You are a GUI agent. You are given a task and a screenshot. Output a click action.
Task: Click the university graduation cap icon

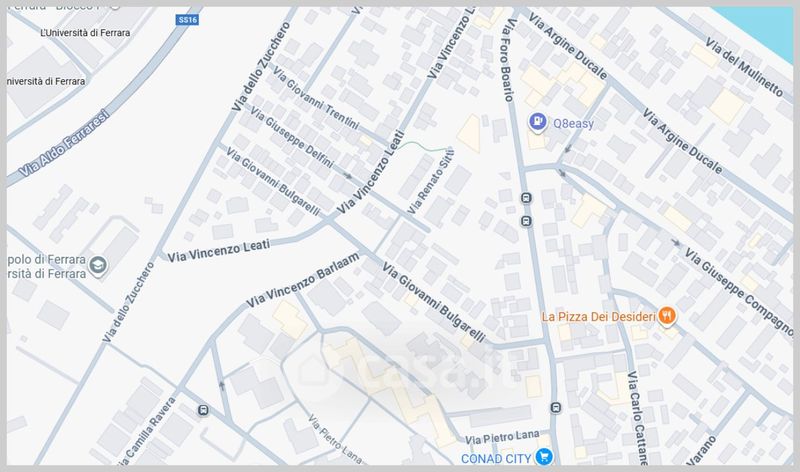click(x=98, y=265)
